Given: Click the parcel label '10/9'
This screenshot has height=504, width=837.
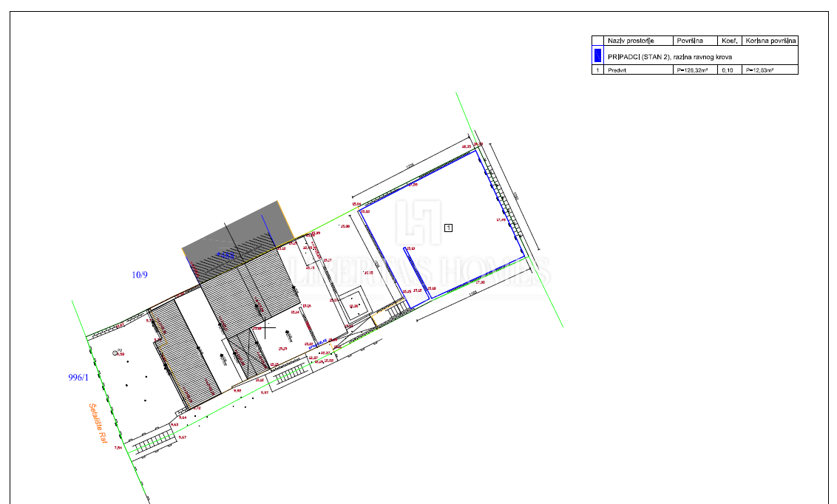Looking at the screenshot, I should 140,275.
